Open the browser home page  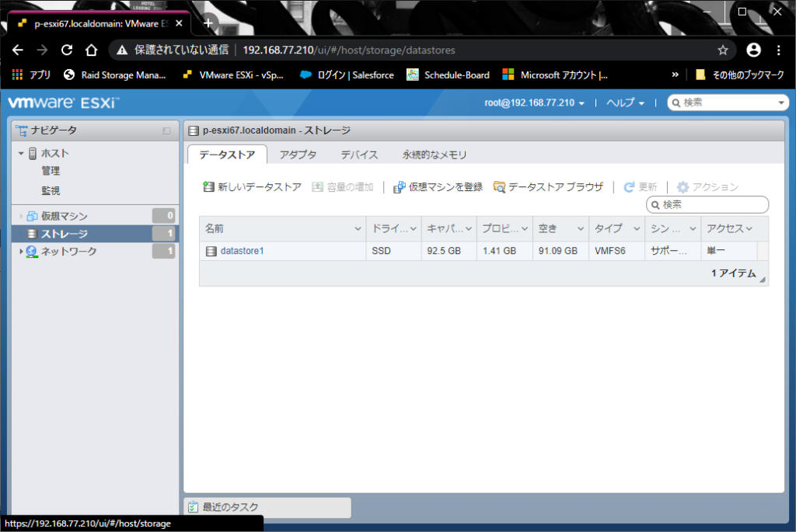click(92, 50)
